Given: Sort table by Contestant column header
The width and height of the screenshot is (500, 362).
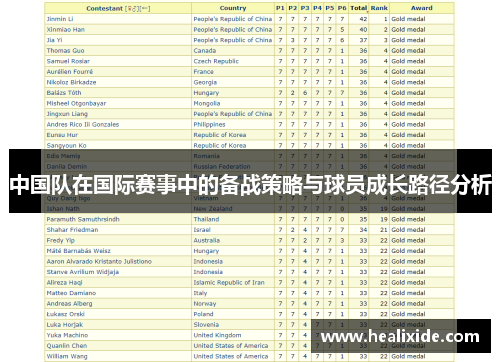Looking at the screenshot, I should tap(104, 8).
